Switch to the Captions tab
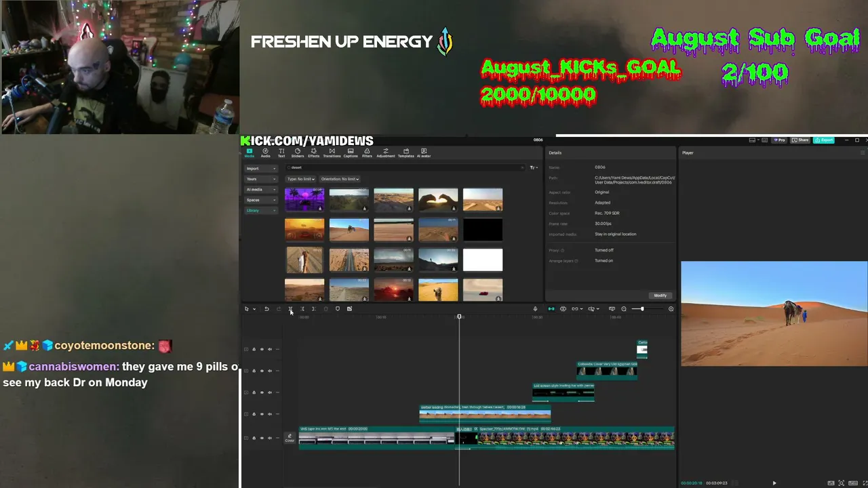Viewport: 868px width, 488px height. 351,153
